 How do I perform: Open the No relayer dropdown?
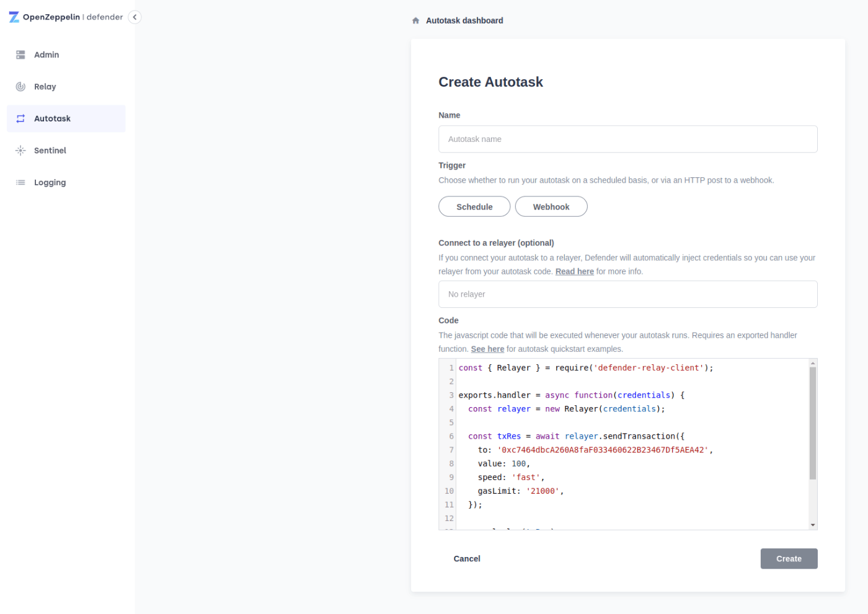point(627,294)
